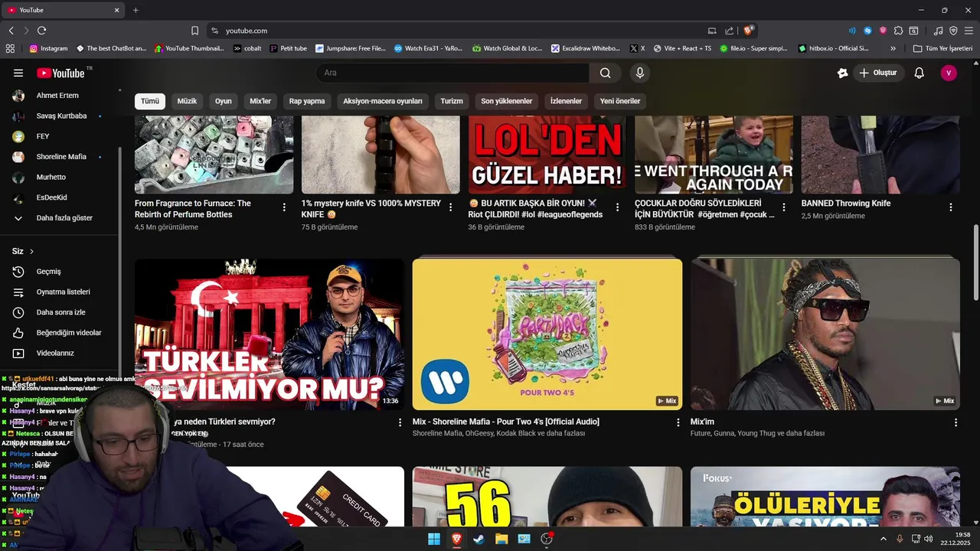Open BANNED Throwing Knife video title
The width and height of the screenshot is (980, 551).
pyautogui.click(x=846, y=204)
